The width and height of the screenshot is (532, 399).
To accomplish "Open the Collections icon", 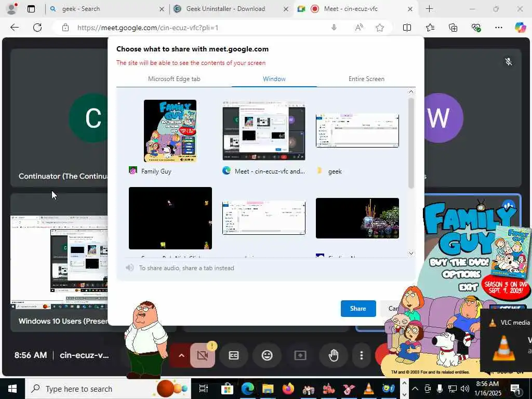I will click(453, 28).
